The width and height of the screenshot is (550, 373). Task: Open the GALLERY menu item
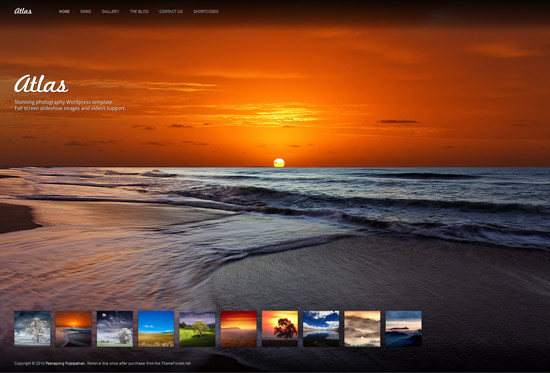pyautogui.click(x=110, y=12)
